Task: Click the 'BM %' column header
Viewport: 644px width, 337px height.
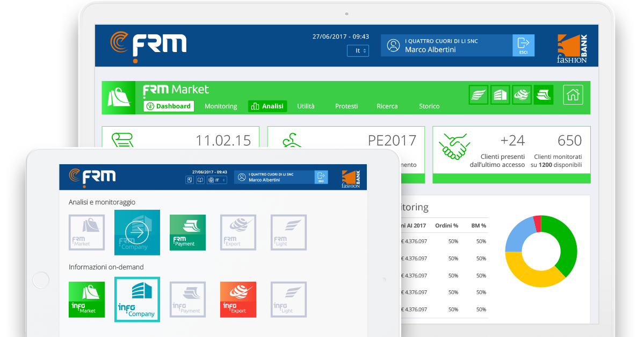Action: pos(479,226)
